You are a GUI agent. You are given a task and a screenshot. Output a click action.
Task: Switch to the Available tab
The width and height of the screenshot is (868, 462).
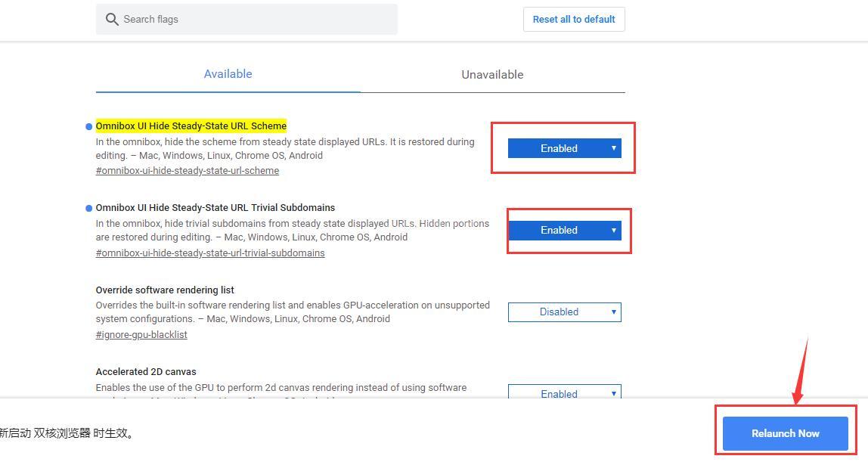pos(228,74)
